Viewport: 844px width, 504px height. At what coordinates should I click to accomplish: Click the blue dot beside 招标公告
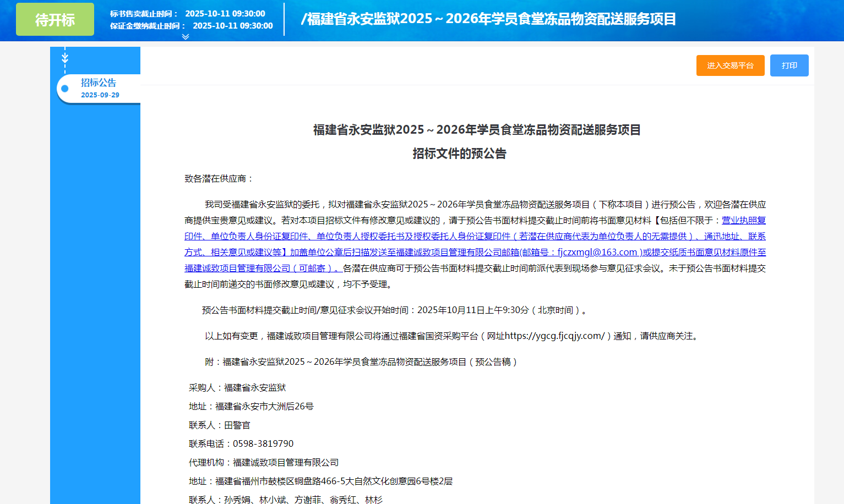[65, 88]
